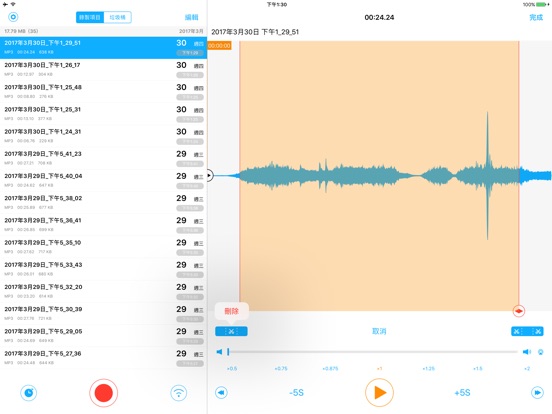Select recording 2017年3月29日_下午5_33_43
Viewport: 552px width, 414px height.
point(104,269)
